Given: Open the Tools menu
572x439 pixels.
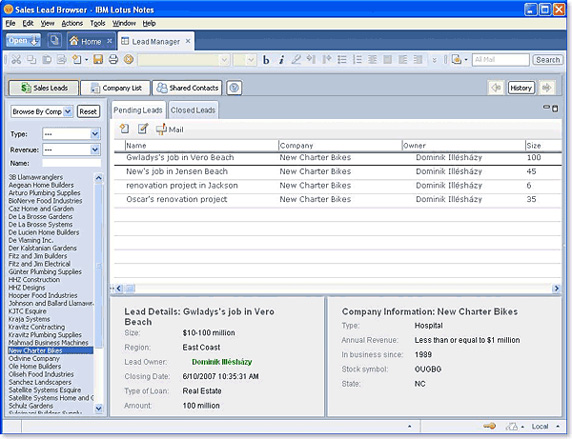Looking at the screenshot, I should tap(97, 23).
